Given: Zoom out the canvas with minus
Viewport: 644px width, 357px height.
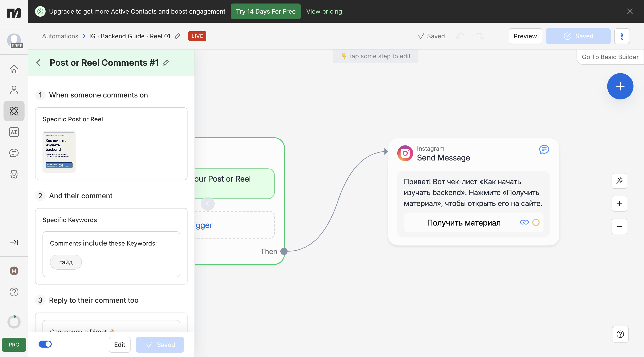Looking at the screenshot, I should [x=619, y=226].
